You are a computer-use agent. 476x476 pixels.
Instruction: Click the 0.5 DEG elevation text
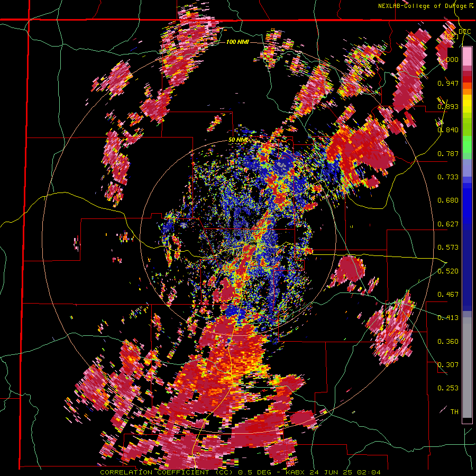[254, 472]
